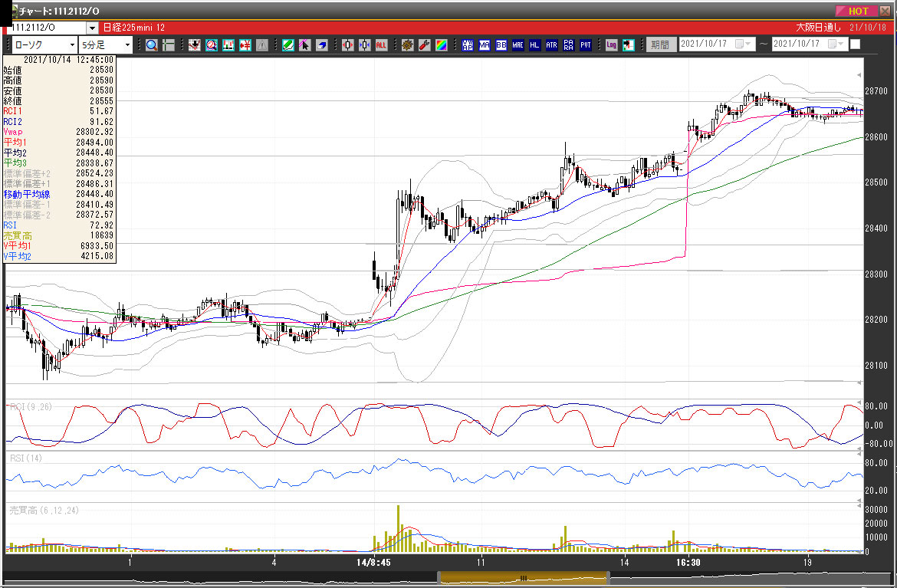Click the pink HOT button in title bar
This screenshot has width=897, height=588.
coord(856,11)
